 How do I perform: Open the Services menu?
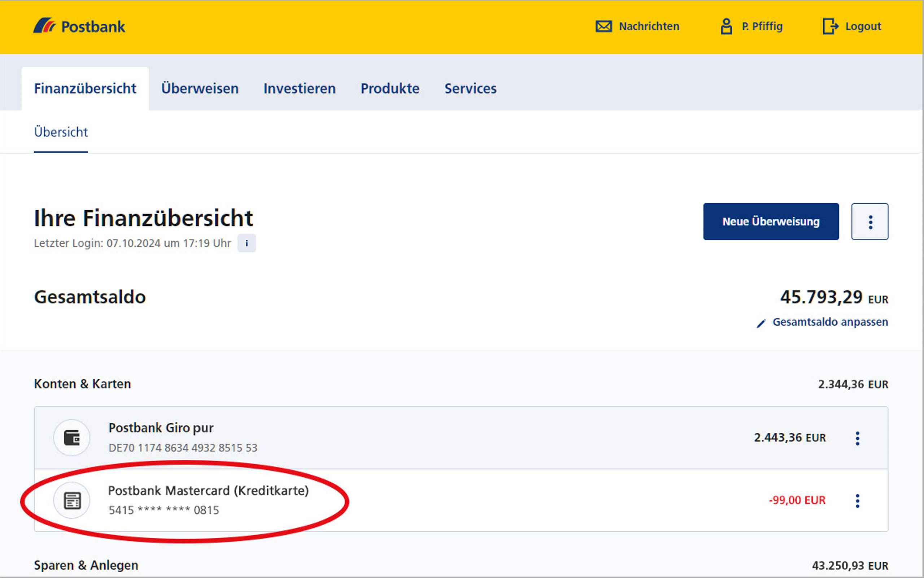[470, 89]
